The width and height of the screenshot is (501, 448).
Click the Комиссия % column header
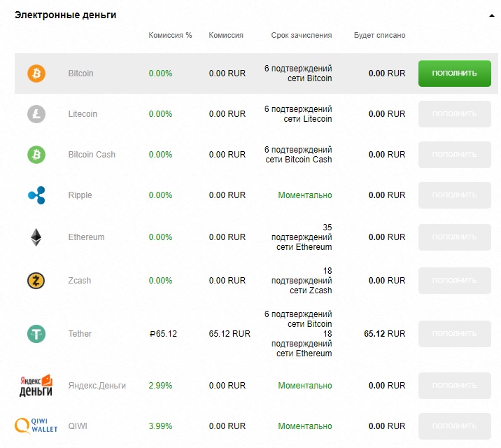tap(170, 35)
